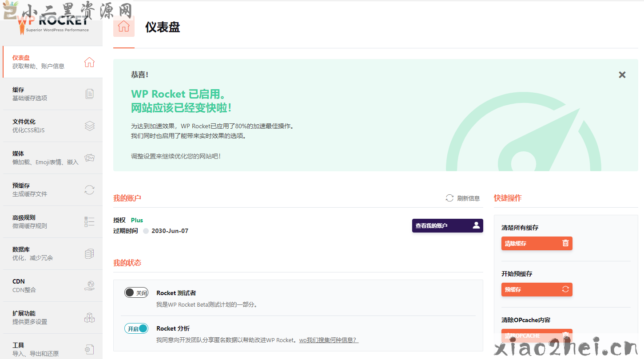Click the 清除OPcache内容 label

tap(526, 320)
